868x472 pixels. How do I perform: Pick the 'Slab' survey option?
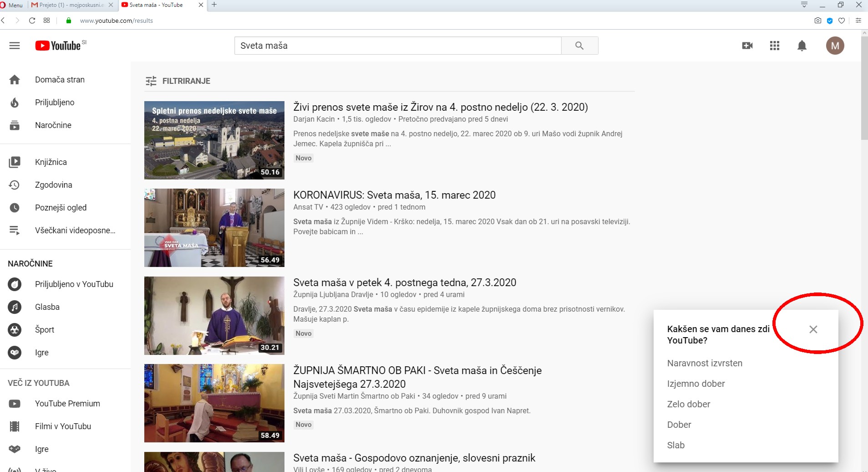coord(675,445)
